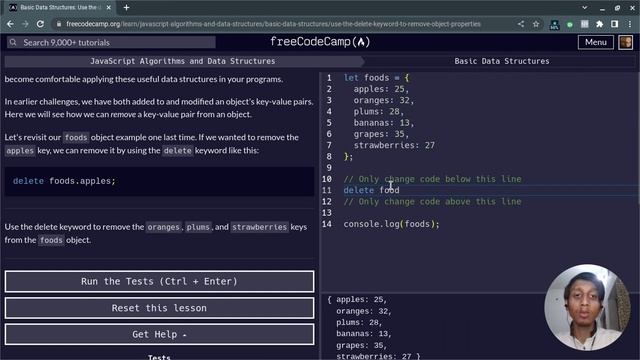Share this page via share icon
The width and height of the screenshot is (640, 360).
pos(521,24)
